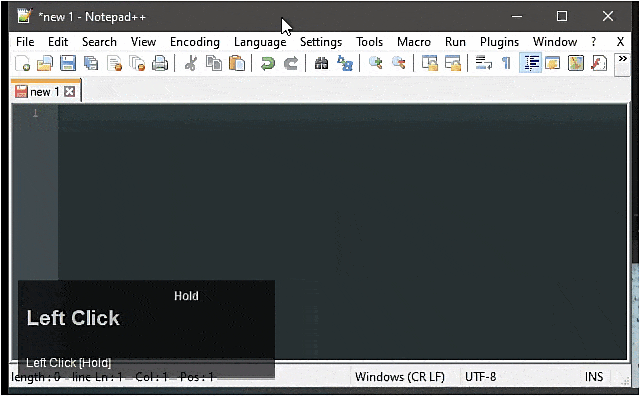Toggle INS insert mode in status bar
This screenshot has height=396, width=640.
(x=593, y=376)
